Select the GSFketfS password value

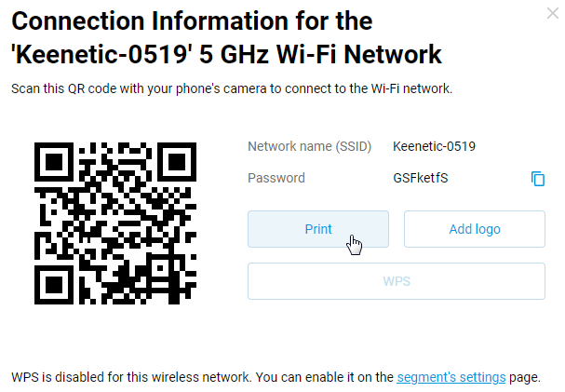point(421,178)
